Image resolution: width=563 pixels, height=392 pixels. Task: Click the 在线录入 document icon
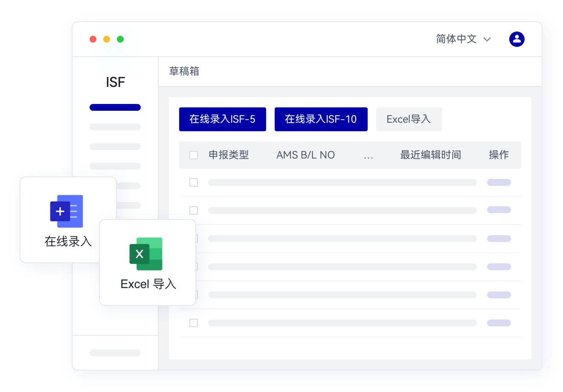67,211
